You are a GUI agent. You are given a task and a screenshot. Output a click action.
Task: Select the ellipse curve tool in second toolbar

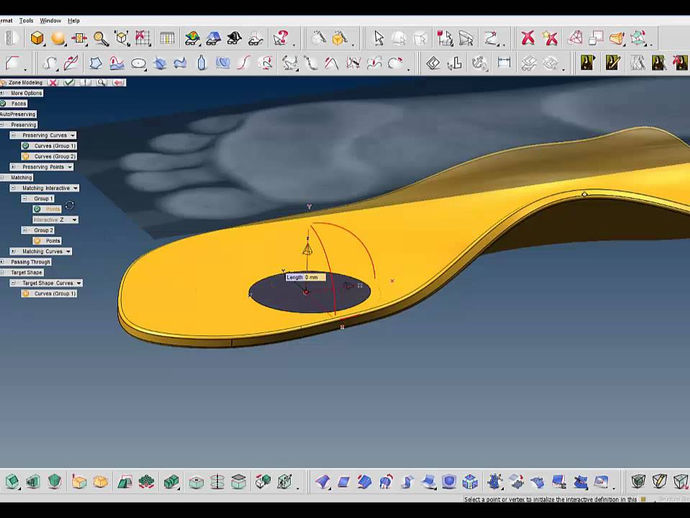[139, 64]
